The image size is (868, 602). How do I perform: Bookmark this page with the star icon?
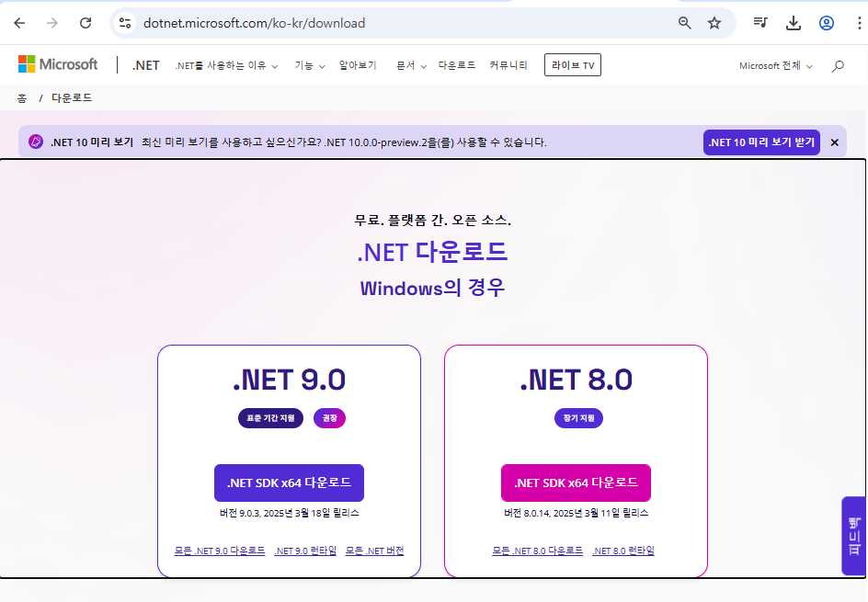714,23
